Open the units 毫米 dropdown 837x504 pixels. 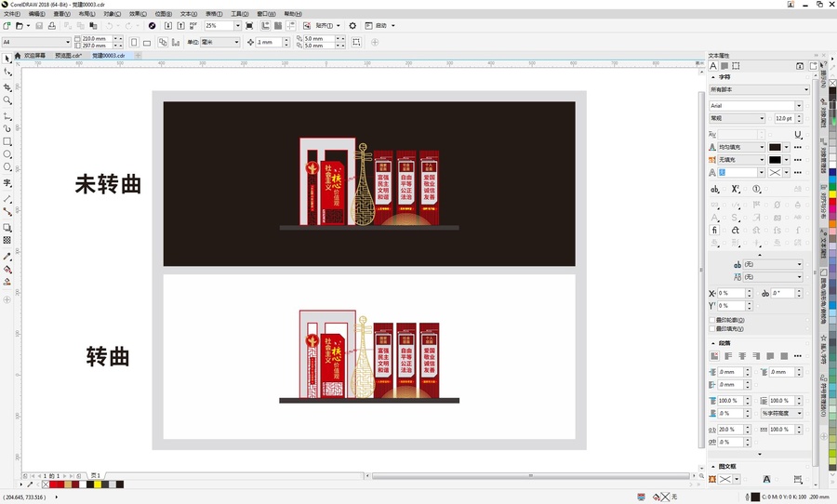pos(236,42)
